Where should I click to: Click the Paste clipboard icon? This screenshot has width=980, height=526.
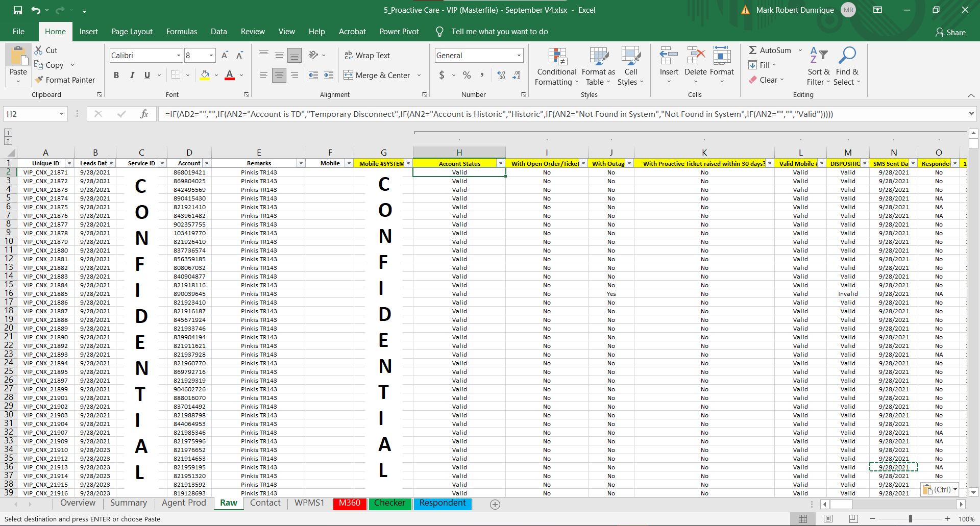point(19,56)
